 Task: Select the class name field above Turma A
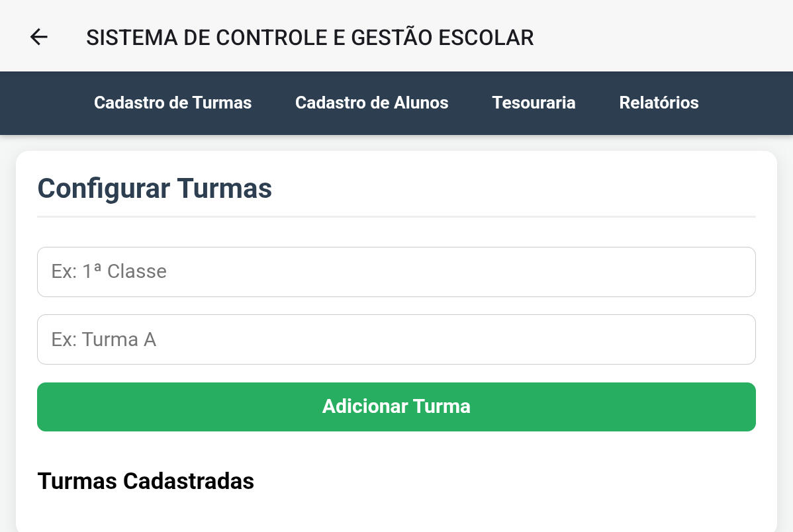click(x=396, y=272)
